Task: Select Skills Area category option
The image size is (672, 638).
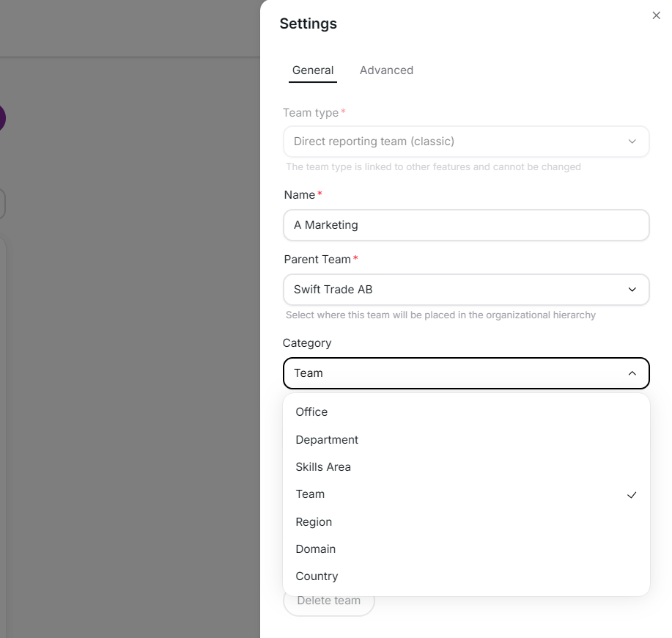Action: tap(466, 467)
